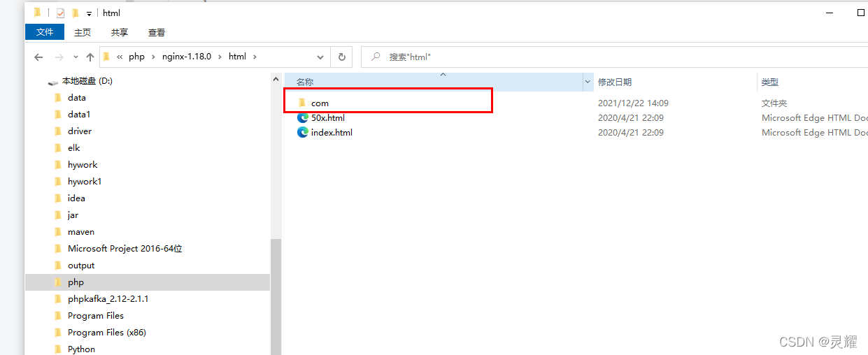868x355 pixels.
Task: Click the nginx-1.18.0 breadcrumb segment
Action: coord(187,57)
